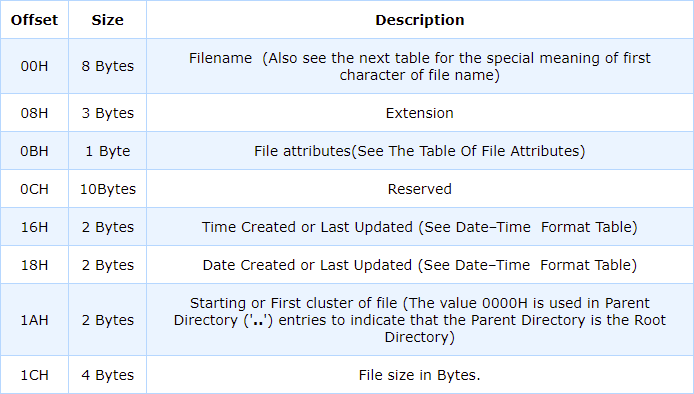Screen dimensions: 694x394
Task: Select the 0CH offset cell
Action: click(34, 189)
